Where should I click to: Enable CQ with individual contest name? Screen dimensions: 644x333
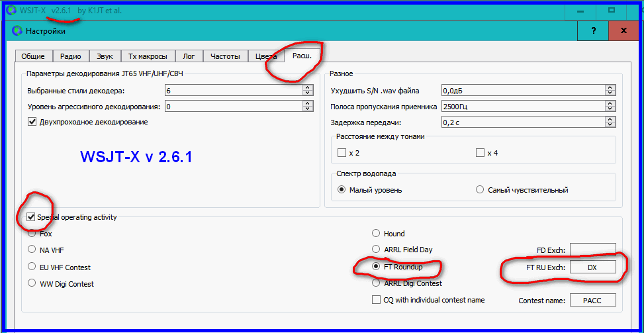pyautogui.click(x=376, y=300)
